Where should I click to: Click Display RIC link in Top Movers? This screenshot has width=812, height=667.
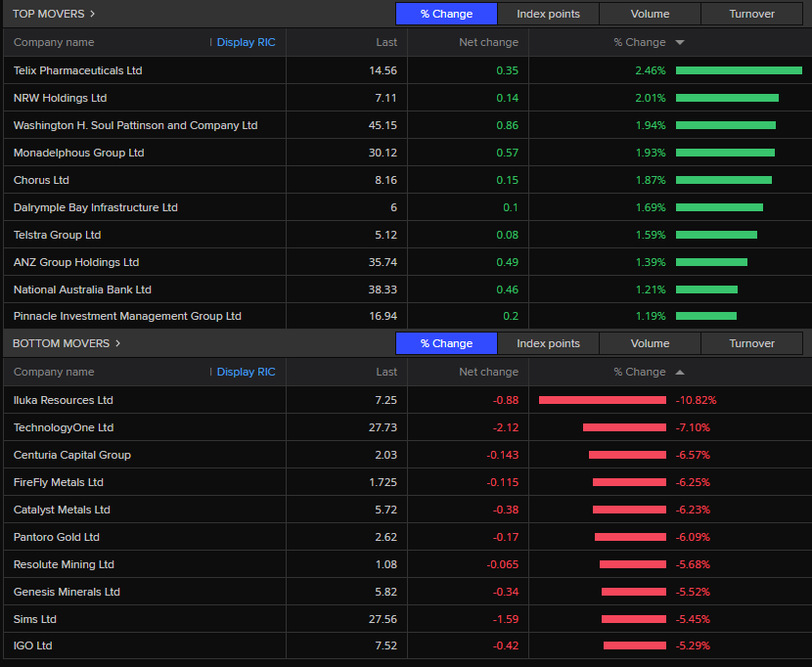pyautogui.click(x=246, y=42)
